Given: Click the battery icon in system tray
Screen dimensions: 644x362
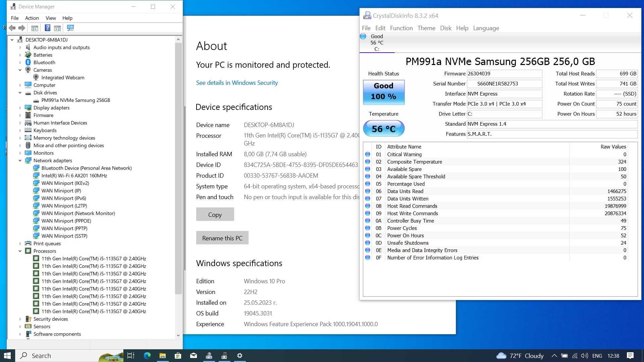Looking at the screenshot, I should pyautogui.click(x=565, y=356).
